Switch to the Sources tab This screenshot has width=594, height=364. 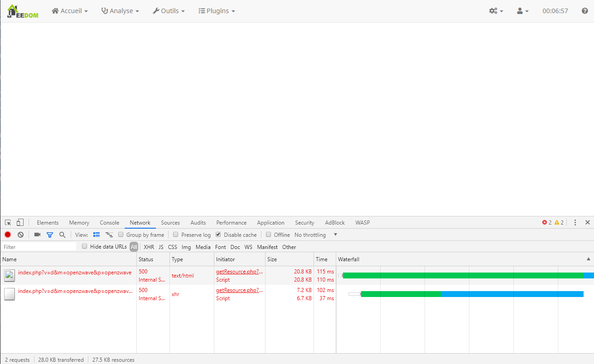[170, 223]
